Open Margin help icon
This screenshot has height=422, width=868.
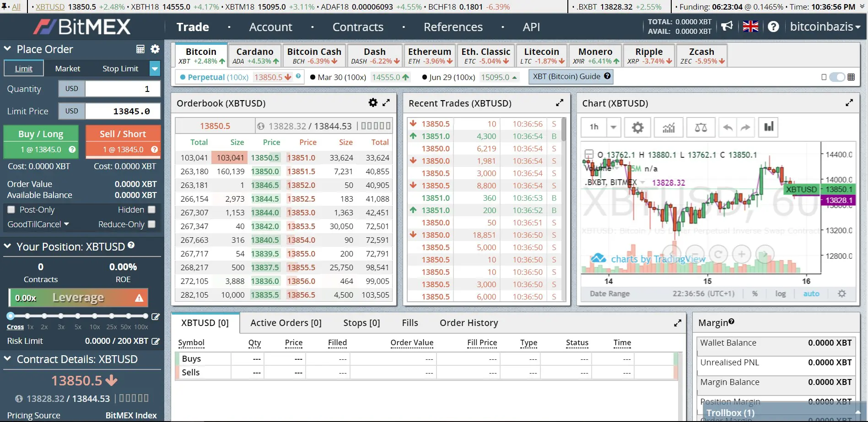point(731,321)
